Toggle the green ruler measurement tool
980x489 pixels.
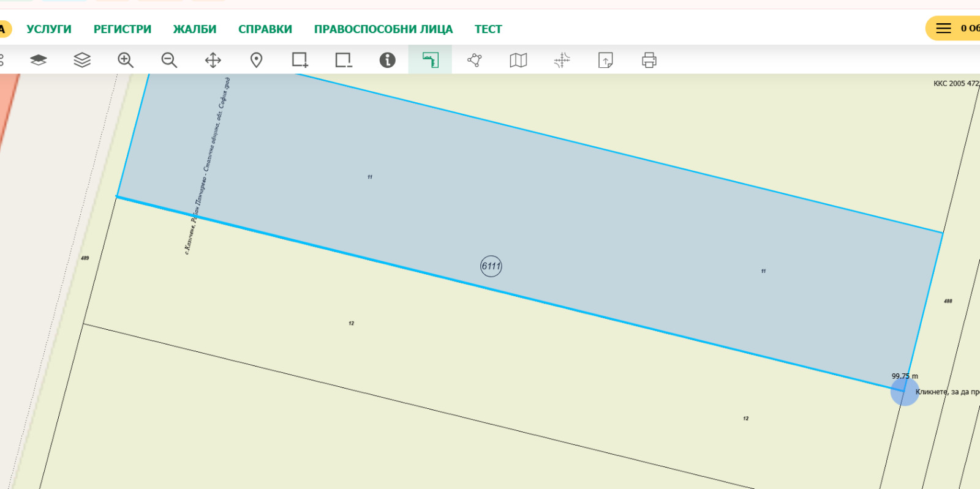point(431,60)
